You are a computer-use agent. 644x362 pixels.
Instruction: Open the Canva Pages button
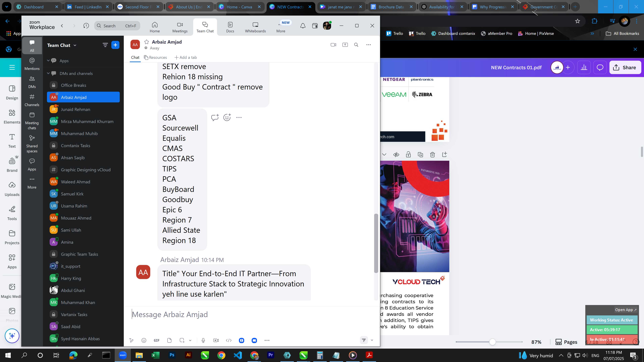566,342
